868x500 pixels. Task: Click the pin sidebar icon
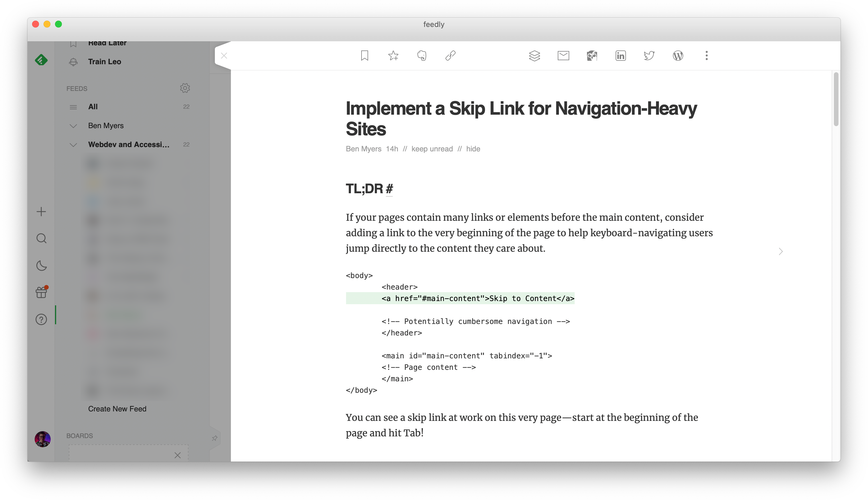click(x=215, y=438)
